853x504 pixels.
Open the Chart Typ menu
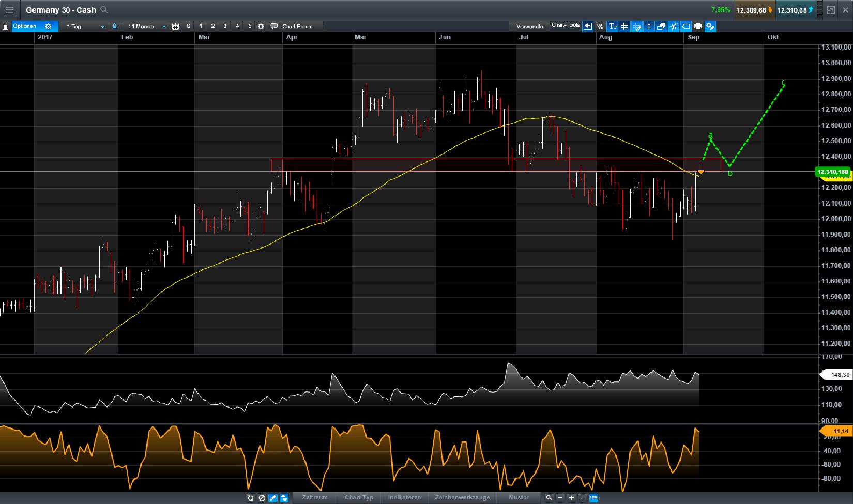pyautogui.click(x=359, y=498)
